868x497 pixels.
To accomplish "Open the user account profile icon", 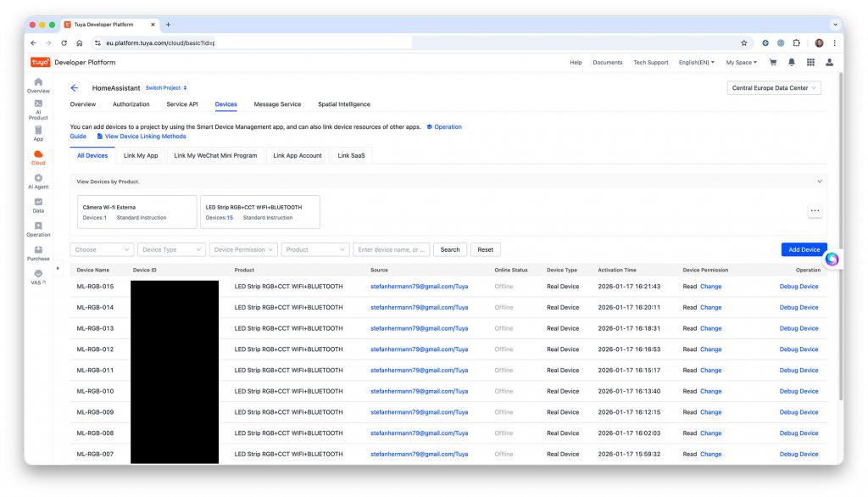I will pyautogui.click(x=829, y=62).
